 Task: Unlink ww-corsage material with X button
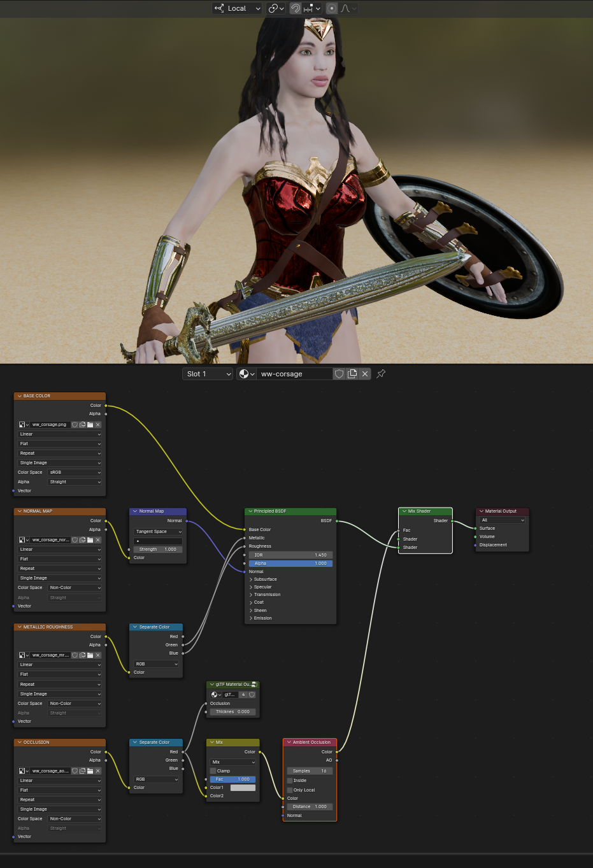tap(365, 374)
